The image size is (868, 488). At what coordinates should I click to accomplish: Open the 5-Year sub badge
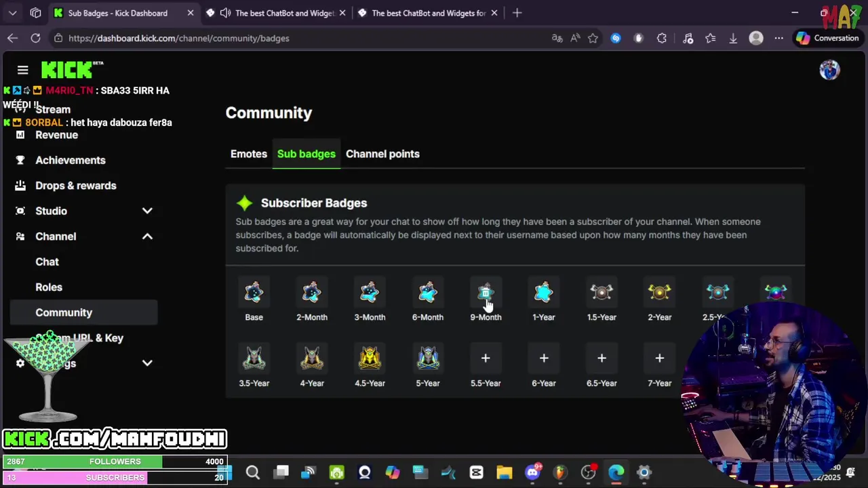pyautogui.click(x=428, y=359)
